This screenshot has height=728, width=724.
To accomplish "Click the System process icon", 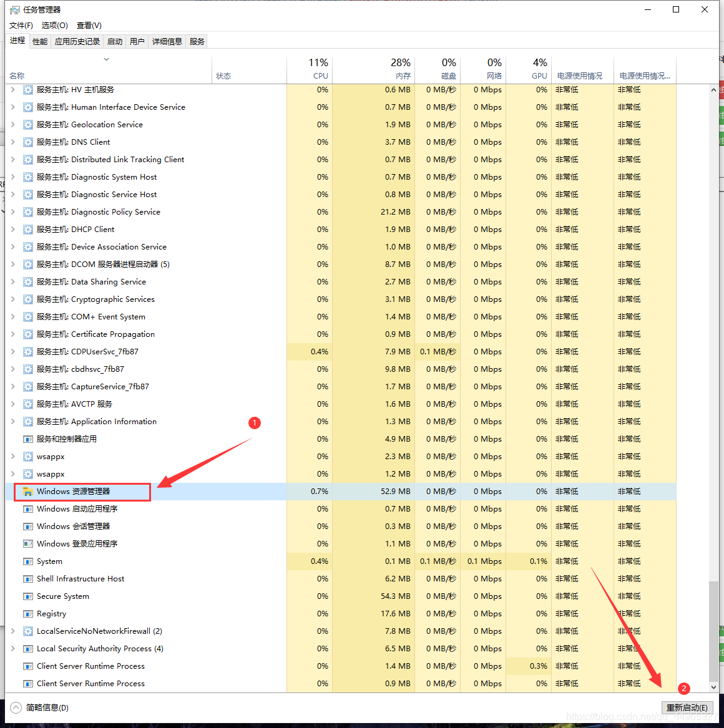I will click(28, 561).
